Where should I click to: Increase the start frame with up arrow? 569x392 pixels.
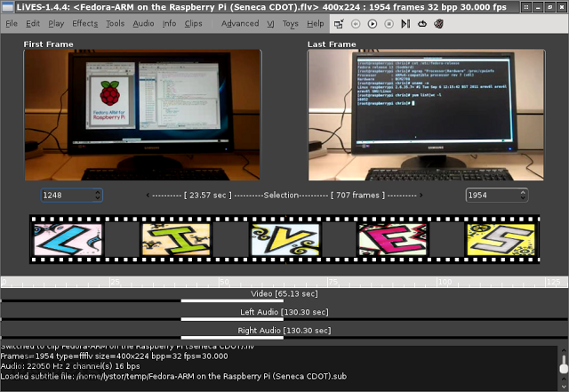click(98, 192)
